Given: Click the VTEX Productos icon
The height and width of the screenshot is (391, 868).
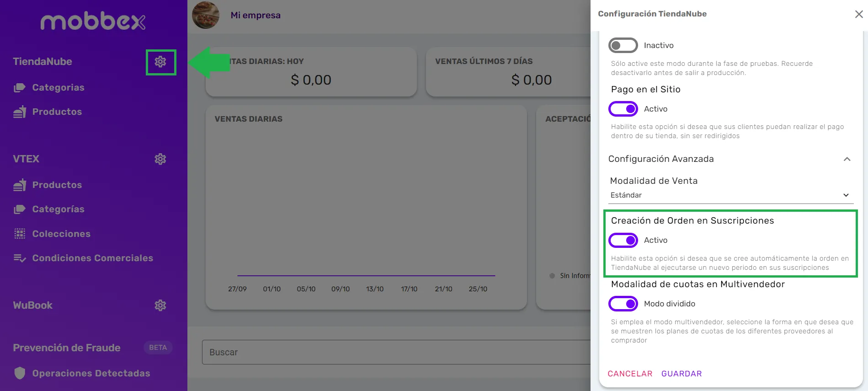Looking at the screenshot, I should 20,185.
